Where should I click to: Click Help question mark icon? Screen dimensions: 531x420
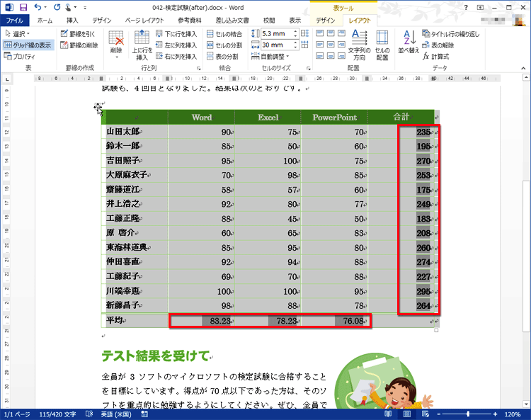tap(466, 7)
